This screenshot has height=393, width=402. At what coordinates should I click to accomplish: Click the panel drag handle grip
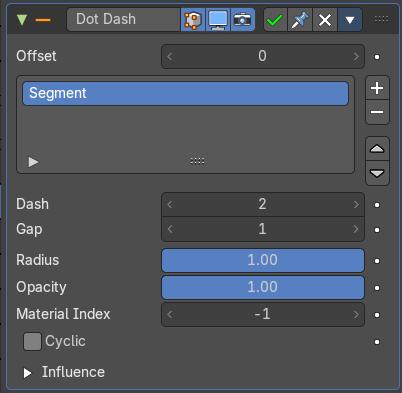coord(381,19)
